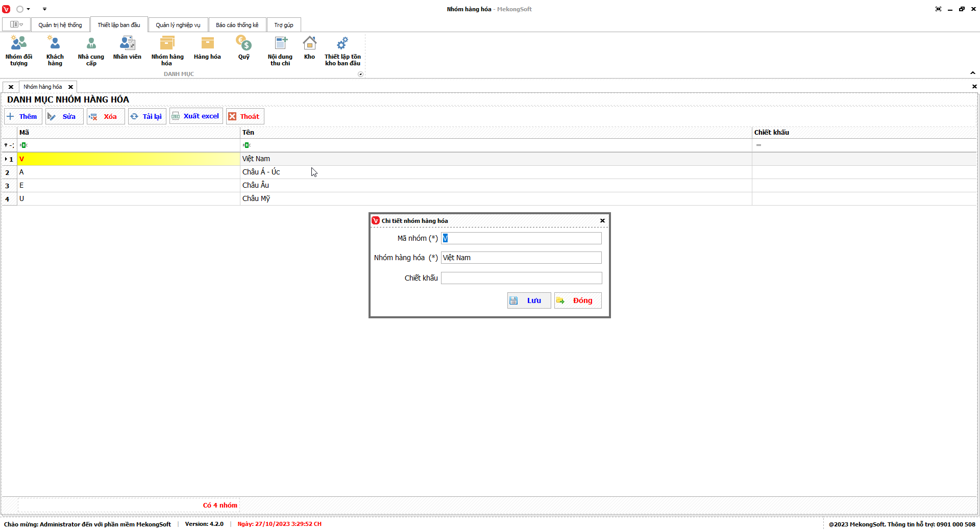Open Nhà cung cấp supplier list
Screen dimensions: 980x530
[x=91, y=51]
